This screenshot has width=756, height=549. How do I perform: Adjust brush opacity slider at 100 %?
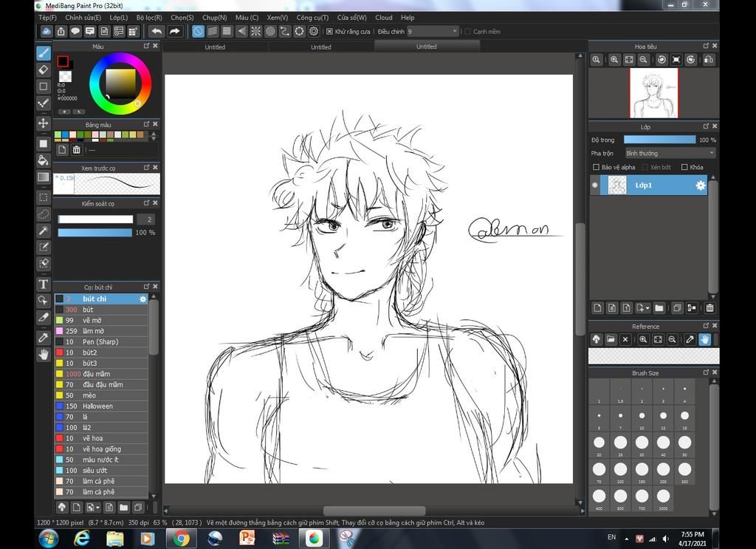95,233
